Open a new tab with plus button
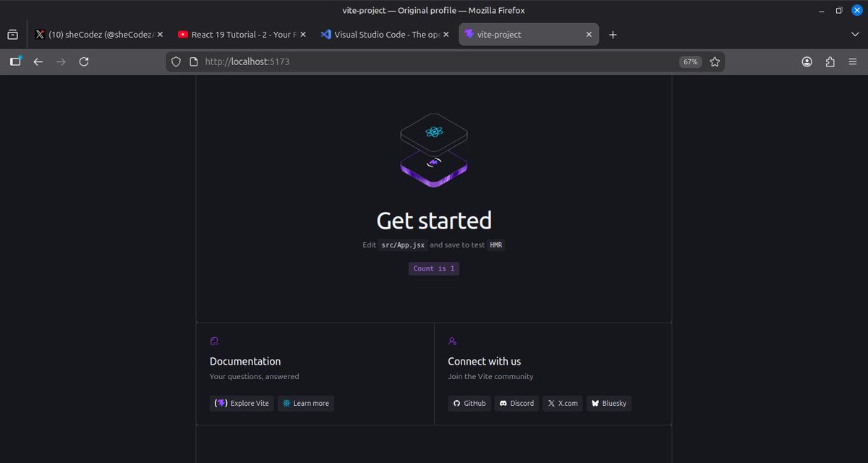This screenshot has height=463, width=868. pyautogui.click(x=613, y=34)
